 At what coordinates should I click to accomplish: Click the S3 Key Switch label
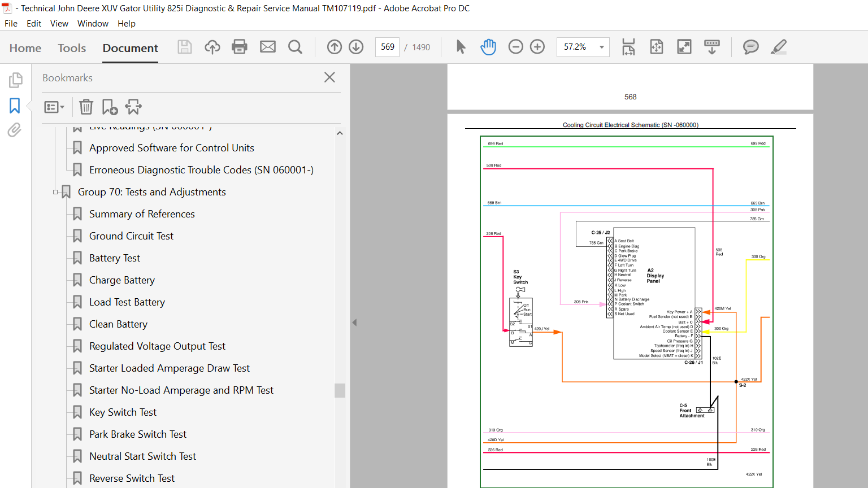click(x=520, y=277)
